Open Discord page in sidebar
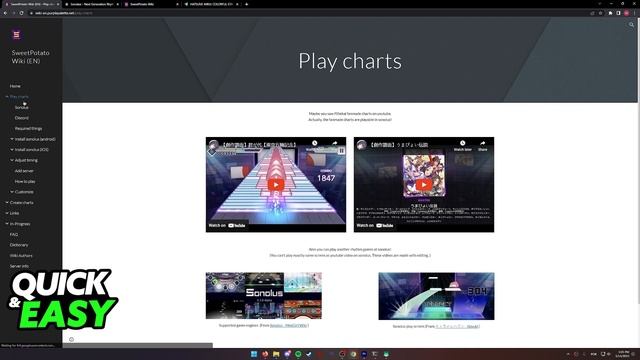640x360 pixels. click(22, 118)
